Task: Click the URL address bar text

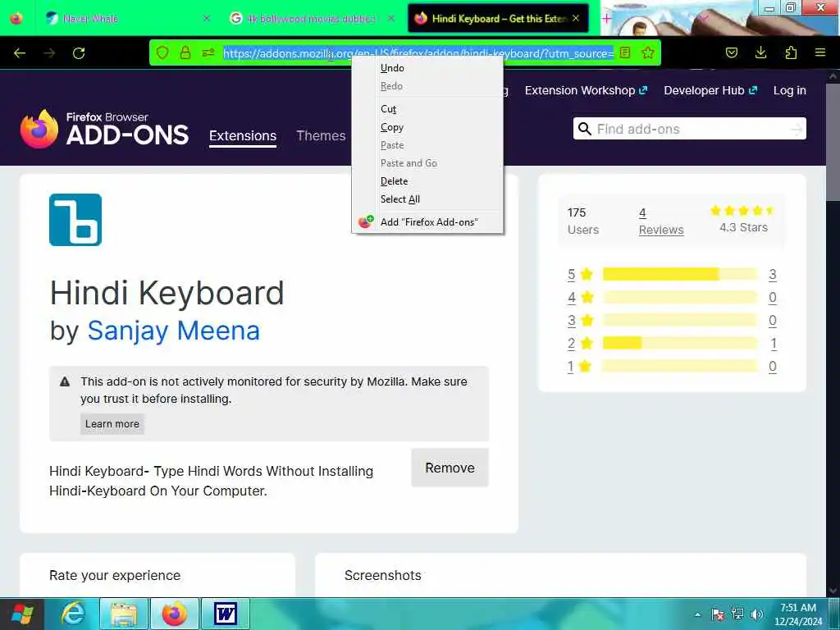Action: 418,53
